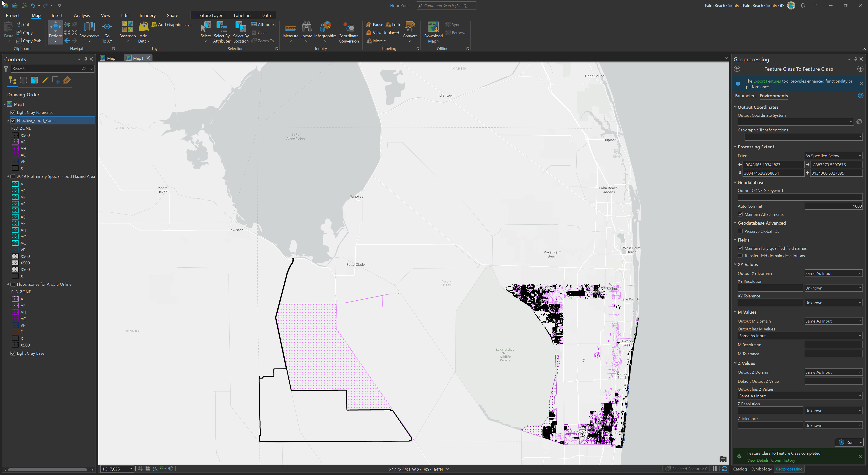Click the View Details link
The width and height of the screenshot is (868, 475).
757,460
